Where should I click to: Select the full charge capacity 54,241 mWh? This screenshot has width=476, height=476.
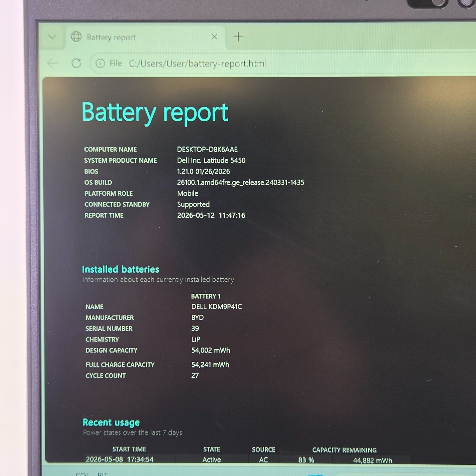coord(210,365)
